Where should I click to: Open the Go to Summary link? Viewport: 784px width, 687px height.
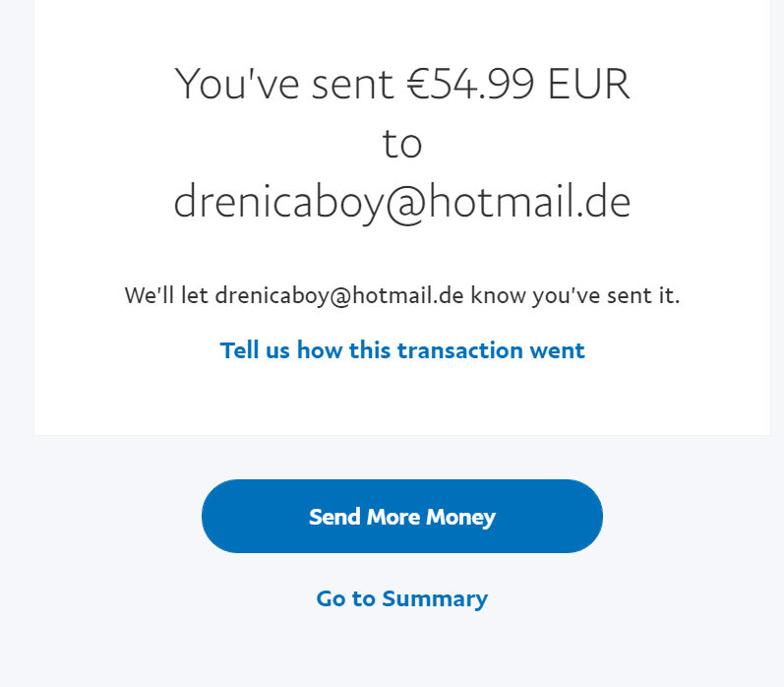point(401,598)
